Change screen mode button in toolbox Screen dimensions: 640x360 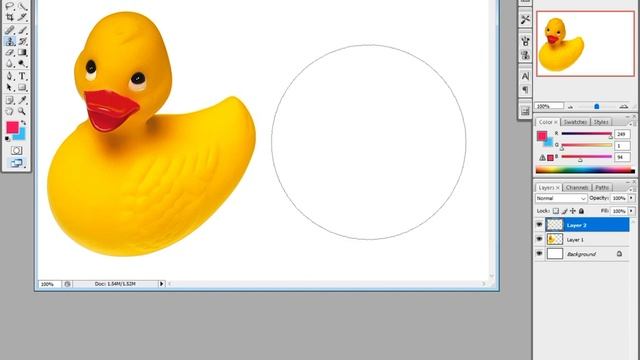click(17, 163)
